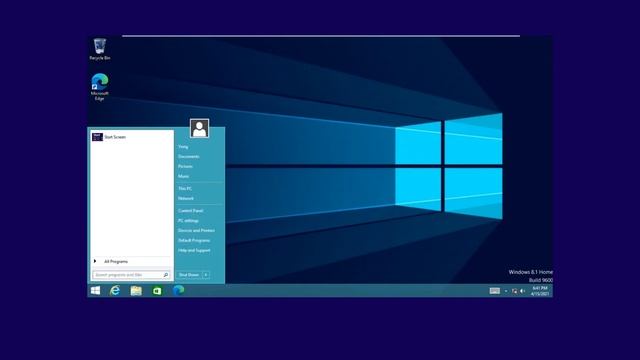Viewport: 640px width, 360px height.
Task: Open Control Panel from Start menu
Action: tap(190, 211)
